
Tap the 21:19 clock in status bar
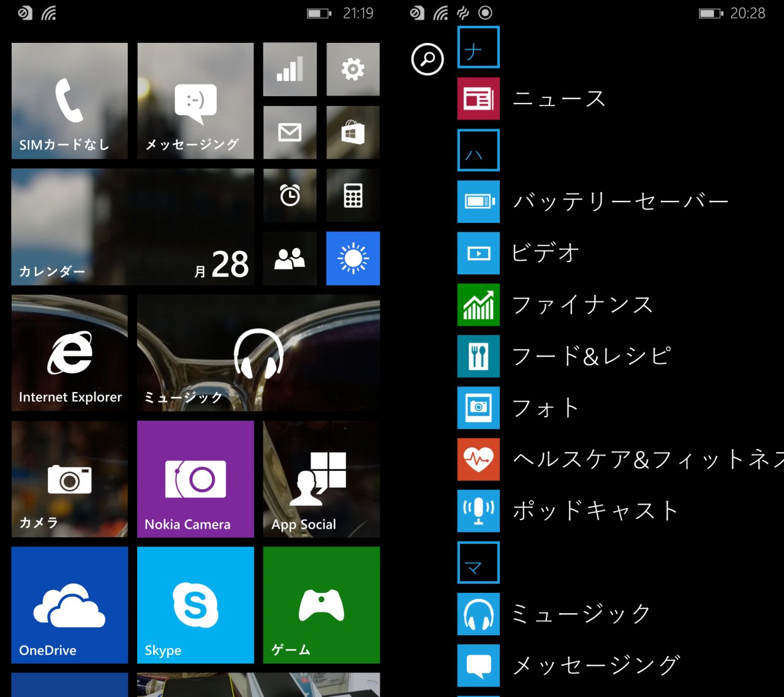pyautogui.click(x=358, y=13)
